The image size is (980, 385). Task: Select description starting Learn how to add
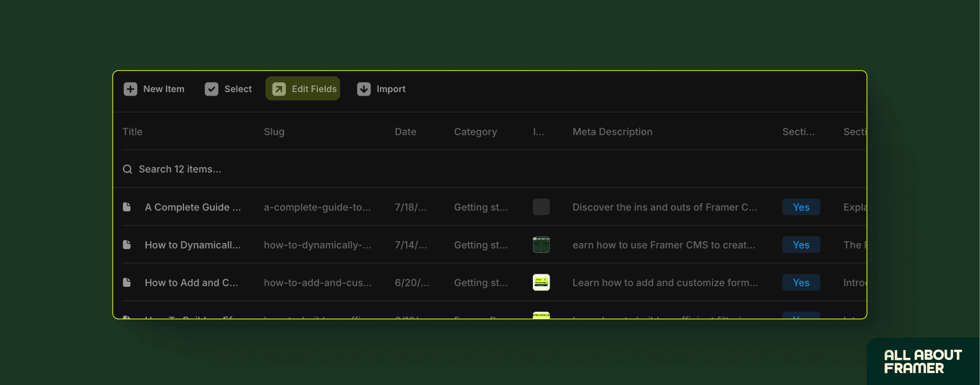665,283
